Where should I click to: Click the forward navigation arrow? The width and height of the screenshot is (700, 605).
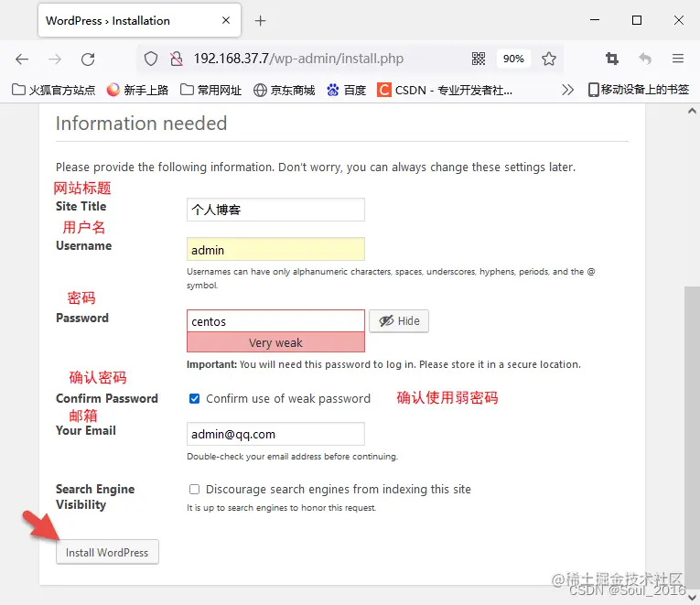point(55,59)
